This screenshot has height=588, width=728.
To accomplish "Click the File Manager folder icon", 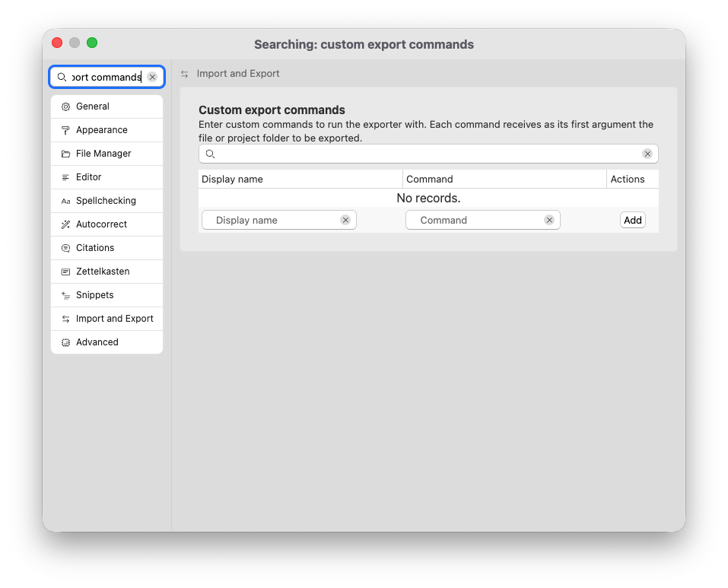I will (x=65, y=154).
